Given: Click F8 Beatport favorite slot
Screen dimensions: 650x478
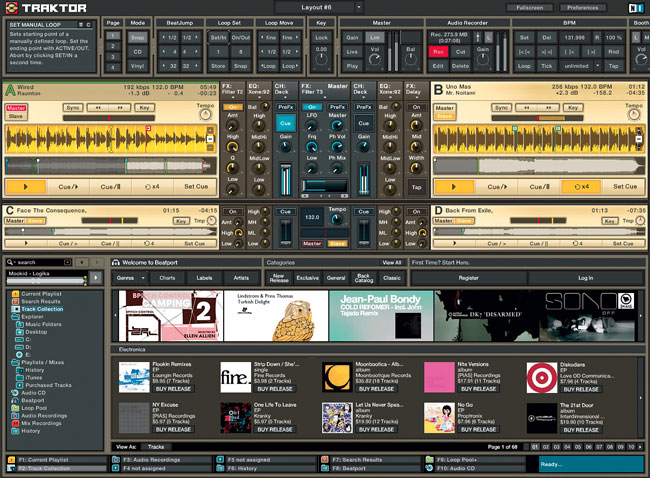Looking at the screenshot, I should pyautogui.click(x=370, y=468).
